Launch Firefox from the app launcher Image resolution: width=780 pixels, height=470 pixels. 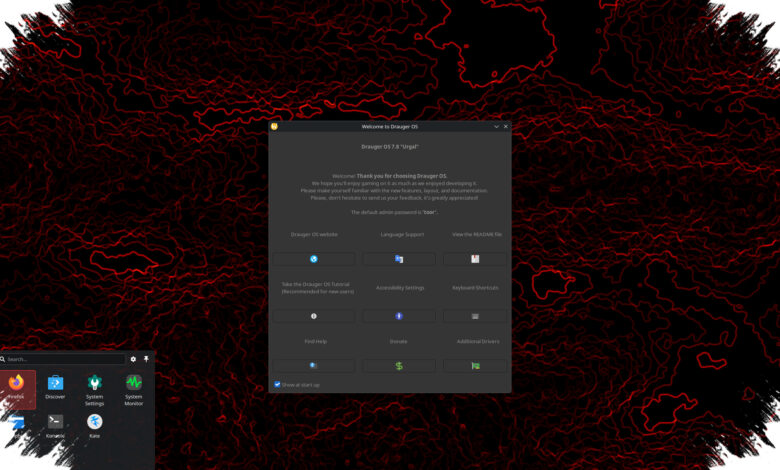click(16, 389)
